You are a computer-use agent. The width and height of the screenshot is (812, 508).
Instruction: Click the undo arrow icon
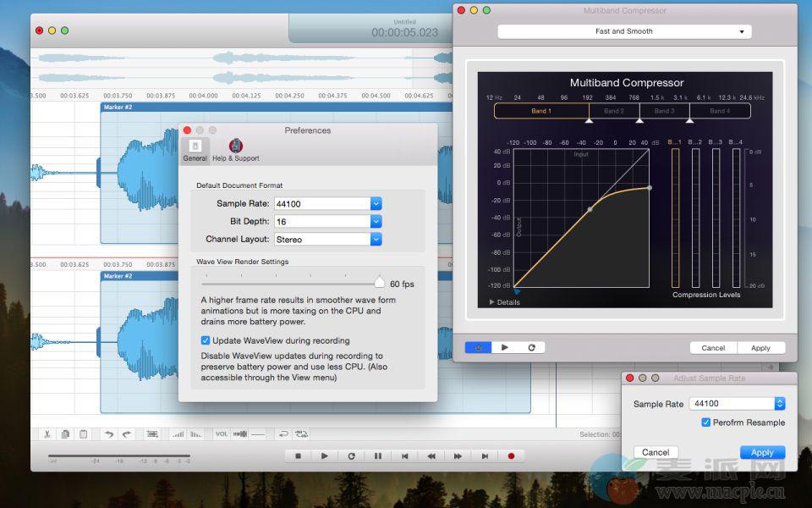point(108,434)
